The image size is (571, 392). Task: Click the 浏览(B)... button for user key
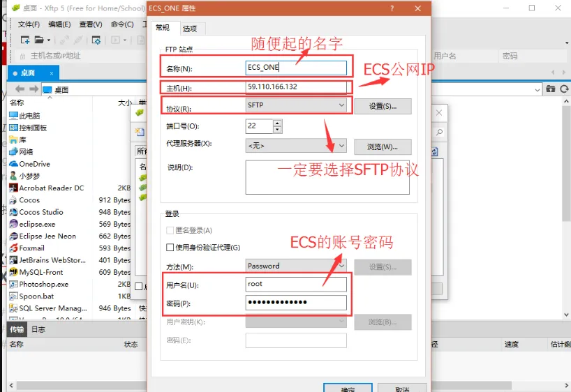point(383,322)
